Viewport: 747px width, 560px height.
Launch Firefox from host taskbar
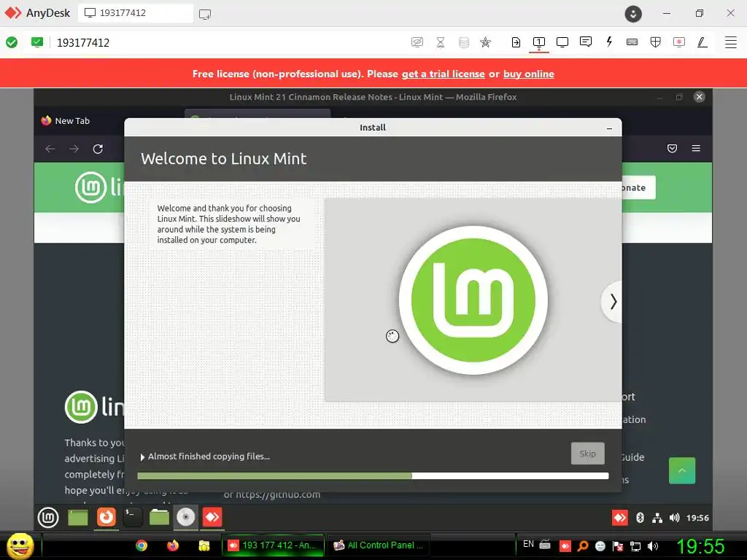coord(172,545)
